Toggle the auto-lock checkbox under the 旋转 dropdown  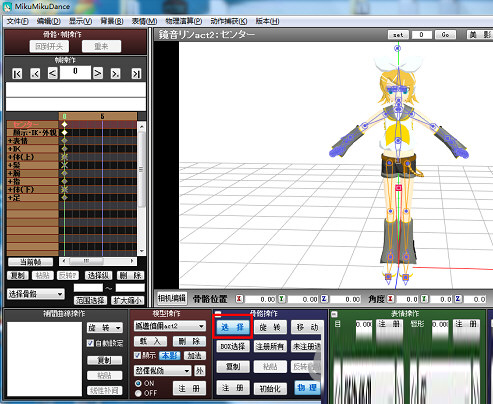click(x=90, y=343)
